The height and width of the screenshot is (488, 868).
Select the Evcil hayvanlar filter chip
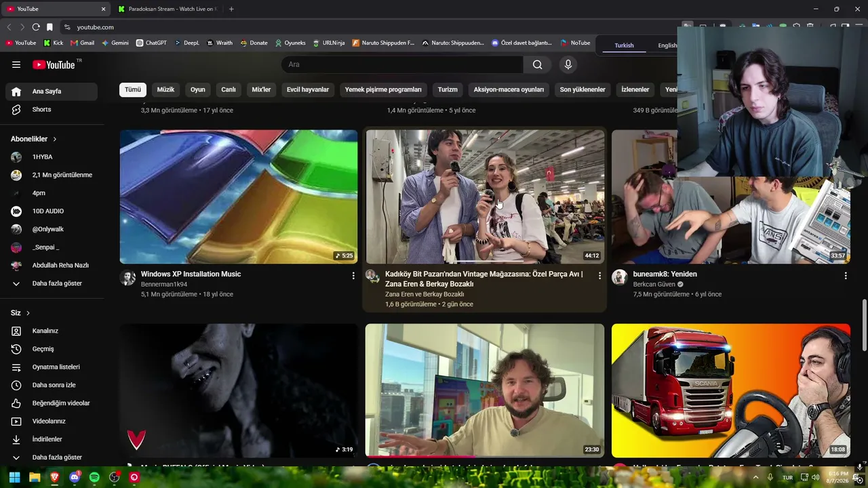(x=308, y=89)
